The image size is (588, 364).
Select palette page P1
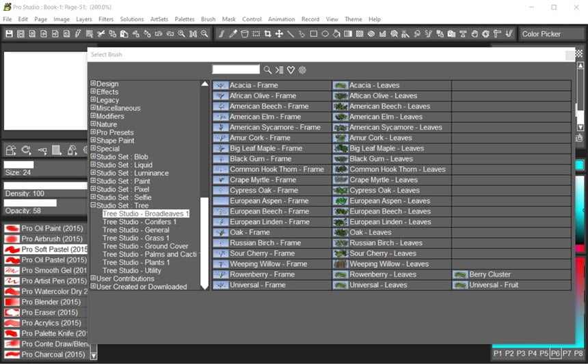pyautogui.click(x=498, y=353)
